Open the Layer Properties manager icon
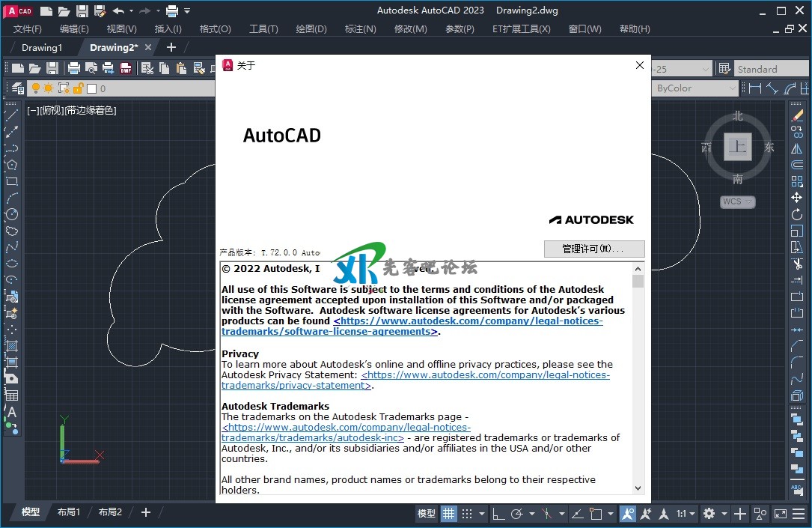 click(x=18, y=88)
